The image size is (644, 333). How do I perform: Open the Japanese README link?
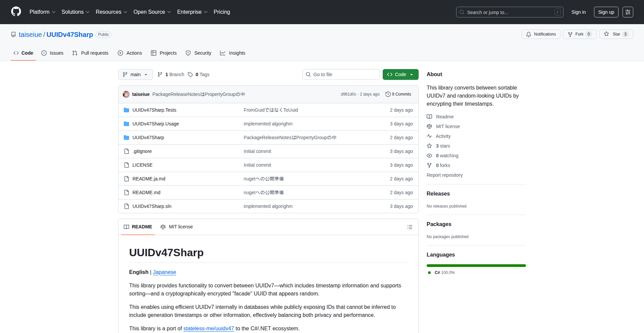click(164, 272)
